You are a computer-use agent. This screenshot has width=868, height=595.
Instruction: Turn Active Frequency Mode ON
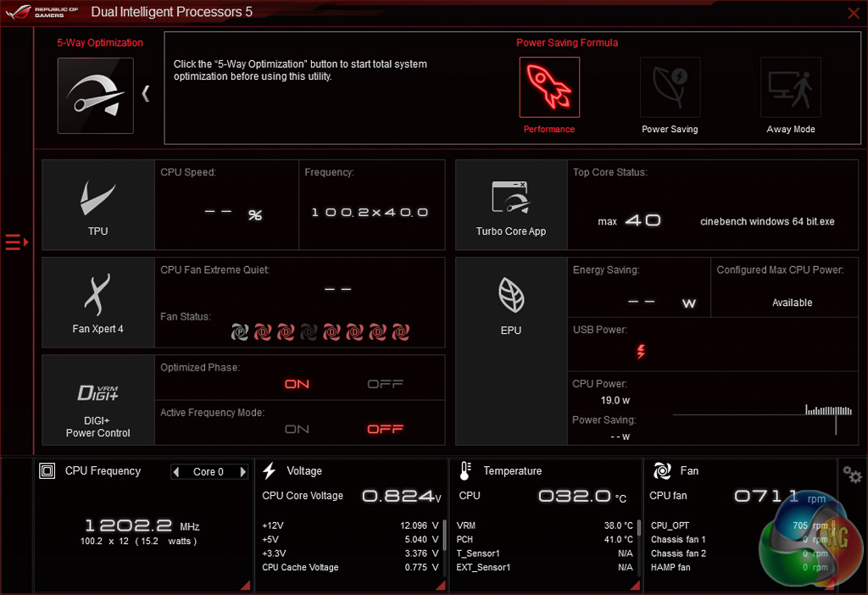click(x=297, y=429)
